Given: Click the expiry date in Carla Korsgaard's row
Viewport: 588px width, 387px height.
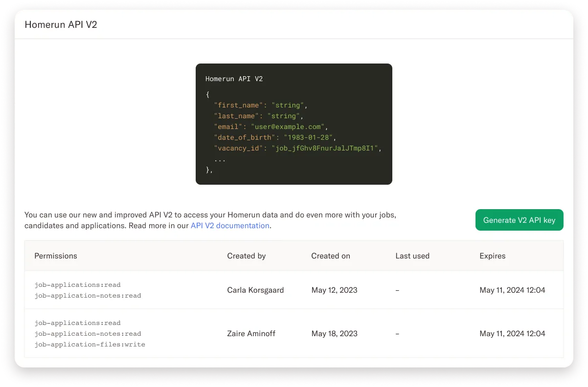Looking at the screenshot, I should click(512, 290).
